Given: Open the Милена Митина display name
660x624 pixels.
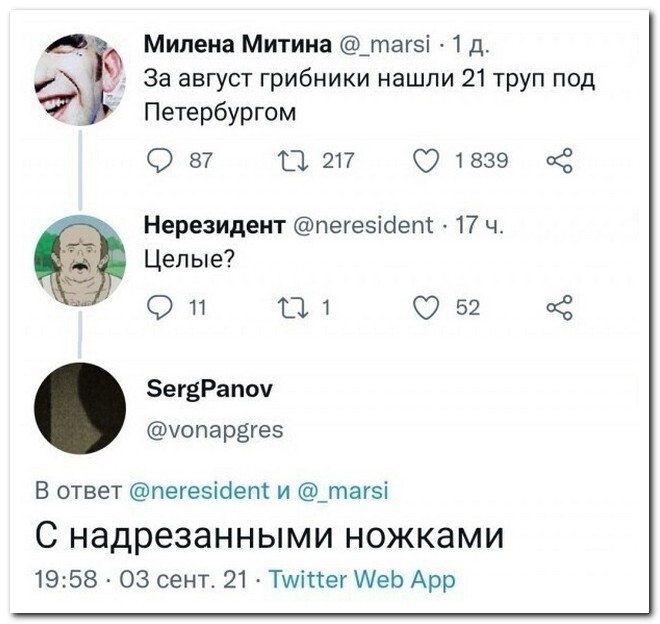Looking at the screenshot, I should 238,44.
